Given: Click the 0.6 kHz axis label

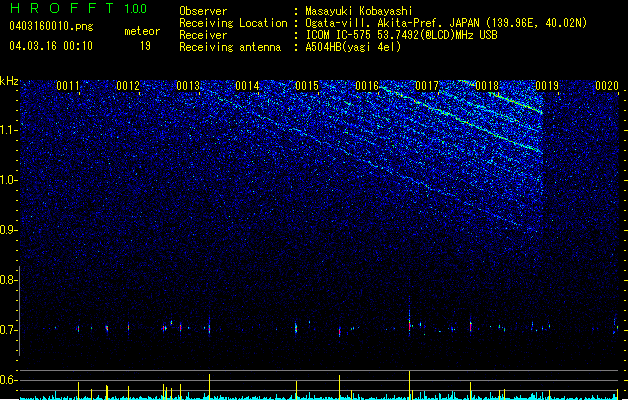Looking at the screenshot, I should [x=9, y=380].
